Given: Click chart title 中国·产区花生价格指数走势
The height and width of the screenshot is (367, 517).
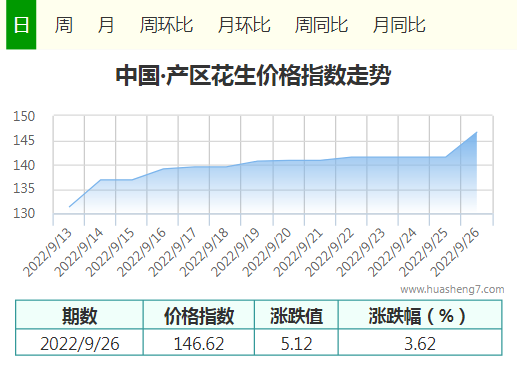Looking at the screenshot, I should (x=253, y=75).
